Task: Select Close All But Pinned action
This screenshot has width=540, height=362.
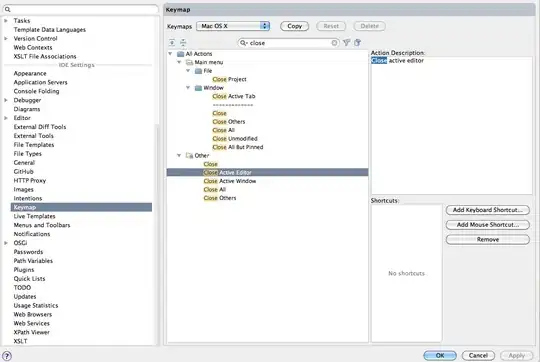Action: pos(238,147)
